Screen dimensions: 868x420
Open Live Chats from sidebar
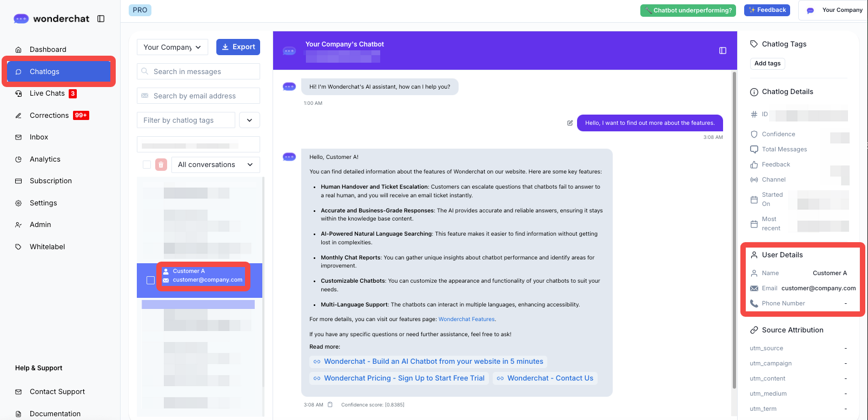(x=47, y=94)
